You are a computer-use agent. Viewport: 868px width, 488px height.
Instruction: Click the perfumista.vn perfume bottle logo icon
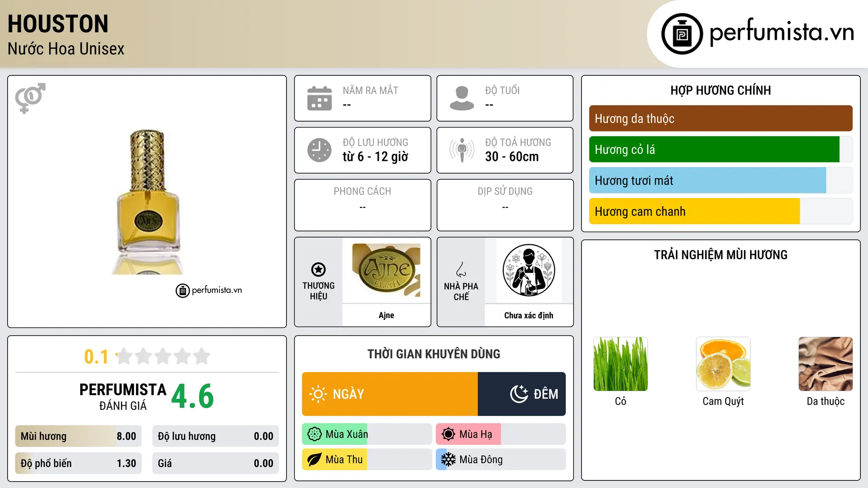(x=682, y=34)
